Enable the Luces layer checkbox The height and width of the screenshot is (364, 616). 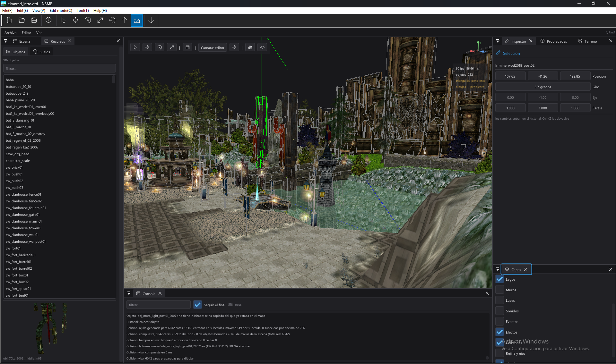[x=499, y=300]
